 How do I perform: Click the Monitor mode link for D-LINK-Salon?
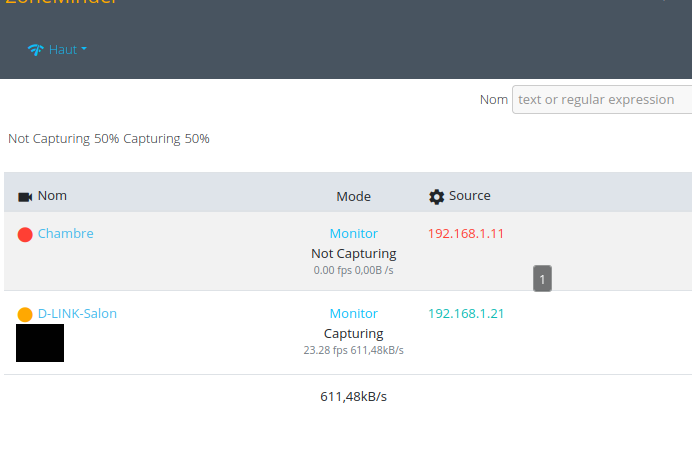coord(353,314)
